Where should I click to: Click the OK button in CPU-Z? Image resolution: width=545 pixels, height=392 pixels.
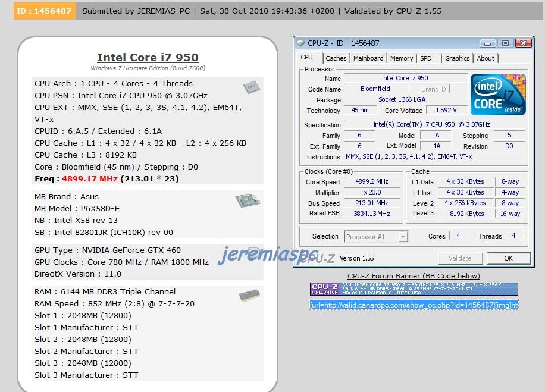click(x=508, y=258)
